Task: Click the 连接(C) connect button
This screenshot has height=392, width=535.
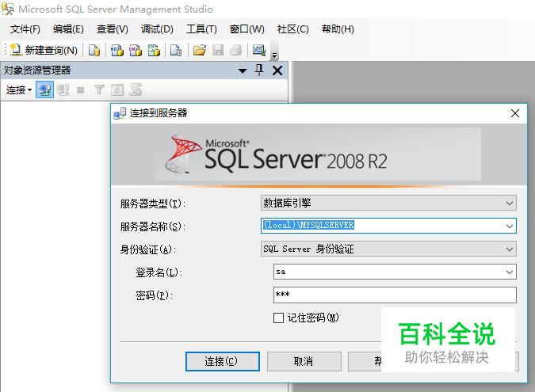Action: [223, 361]
